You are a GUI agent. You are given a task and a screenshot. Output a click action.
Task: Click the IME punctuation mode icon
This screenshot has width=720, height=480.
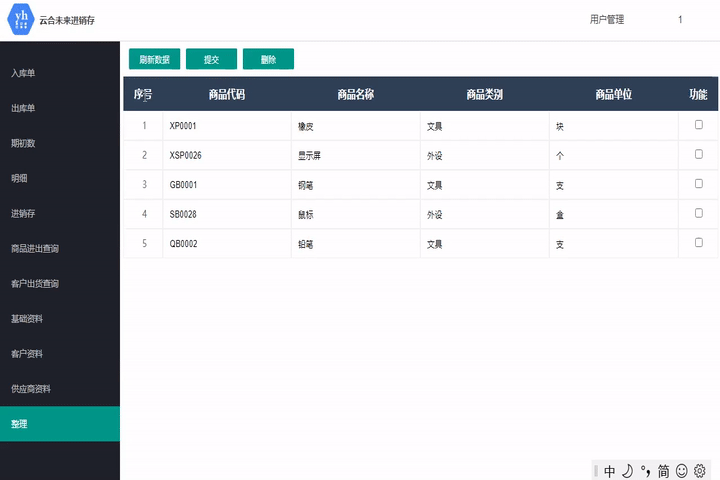645,470
